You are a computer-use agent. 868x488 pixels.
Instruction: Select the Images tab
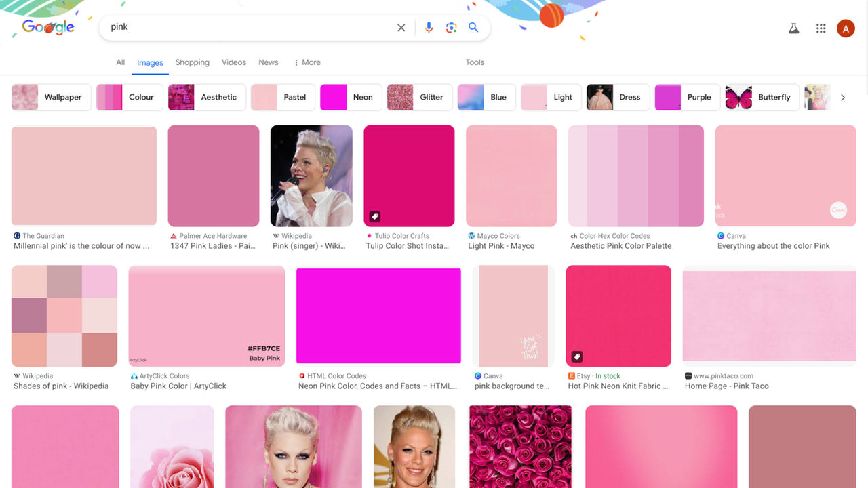150,63
